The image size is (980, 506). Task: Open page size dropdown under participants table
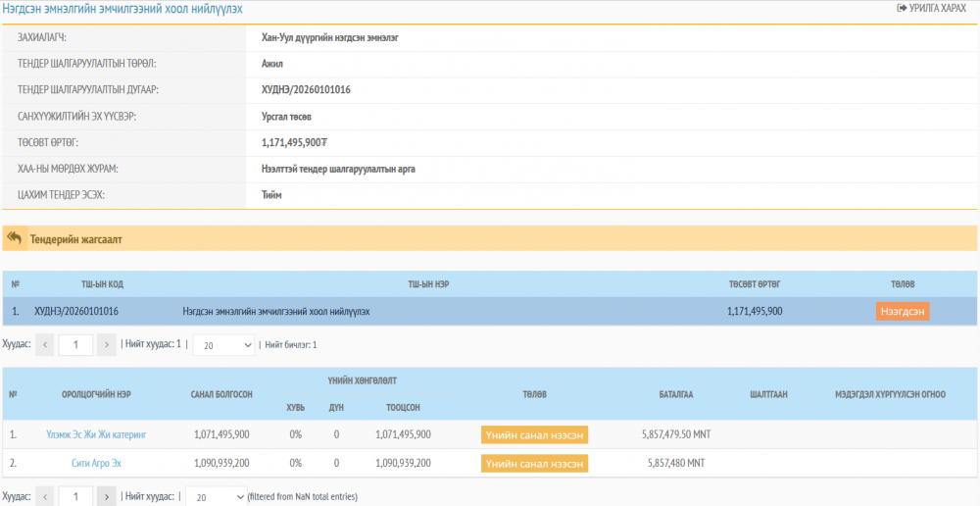tap(216, 497)
